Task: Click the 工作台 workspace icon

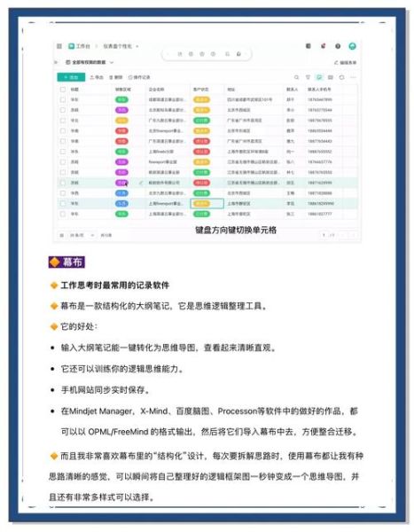Action: tap(71, 46)
